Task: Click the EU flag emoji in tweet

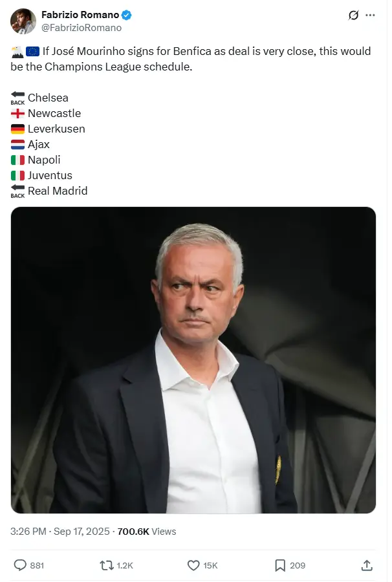Action: (32, 51)
